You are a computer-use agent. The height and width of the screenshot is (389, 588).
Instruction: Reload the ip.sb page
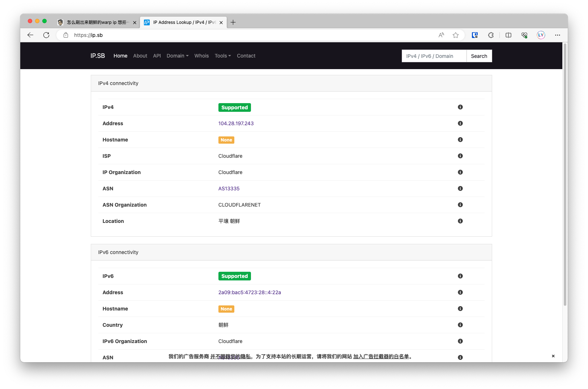[x=46, y=35]
